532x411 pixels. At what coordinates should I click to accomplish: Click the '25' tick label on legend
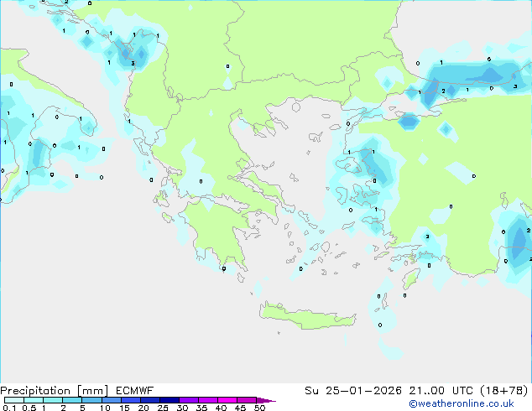[x=162, y=408]
